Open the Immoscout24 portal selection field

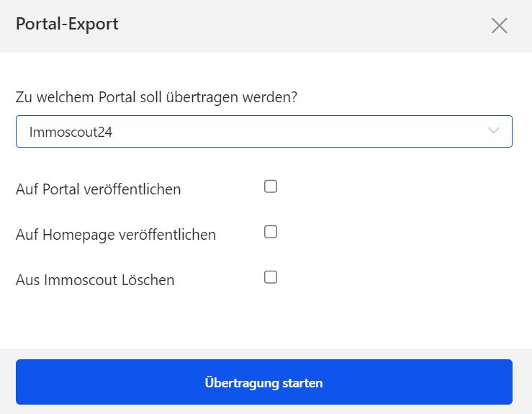click(x=263, y=132)
